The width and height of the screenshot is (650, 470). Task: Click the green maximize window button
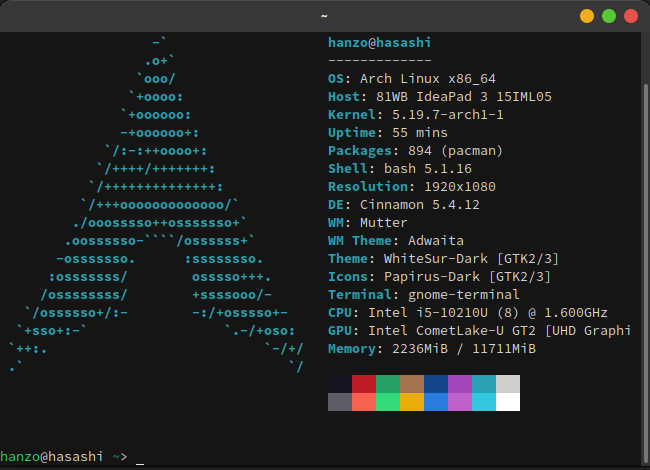[609, 16]
